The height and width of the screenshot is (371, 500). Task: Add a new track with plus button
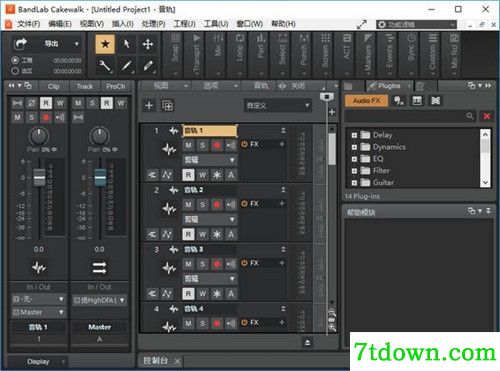[149, 106]
